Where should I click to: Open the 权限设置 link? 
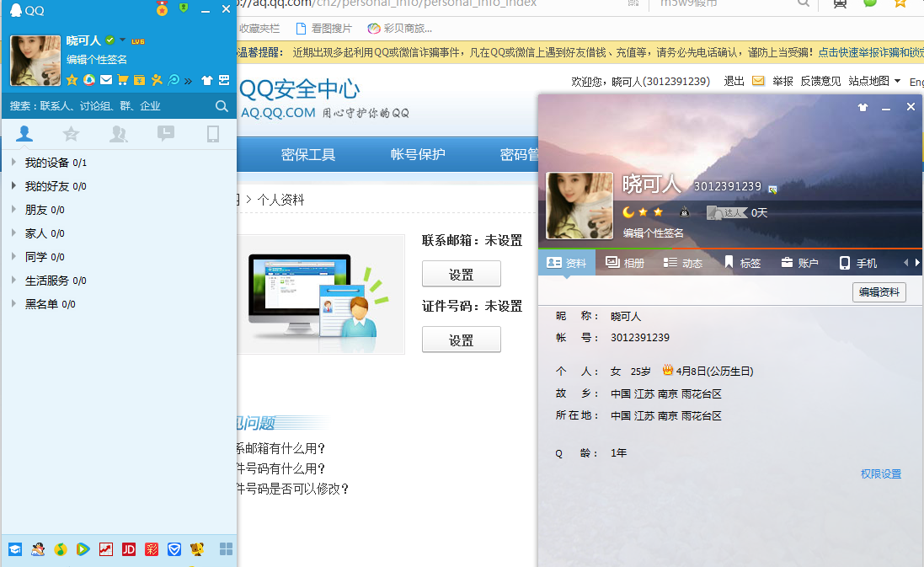click(881, 473)
